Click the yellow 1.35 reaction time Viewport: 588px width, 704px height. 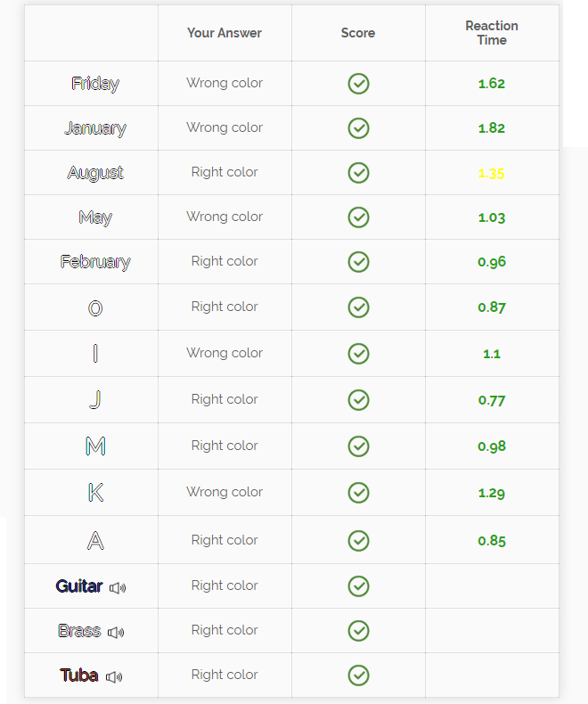(x=492, y=174)
